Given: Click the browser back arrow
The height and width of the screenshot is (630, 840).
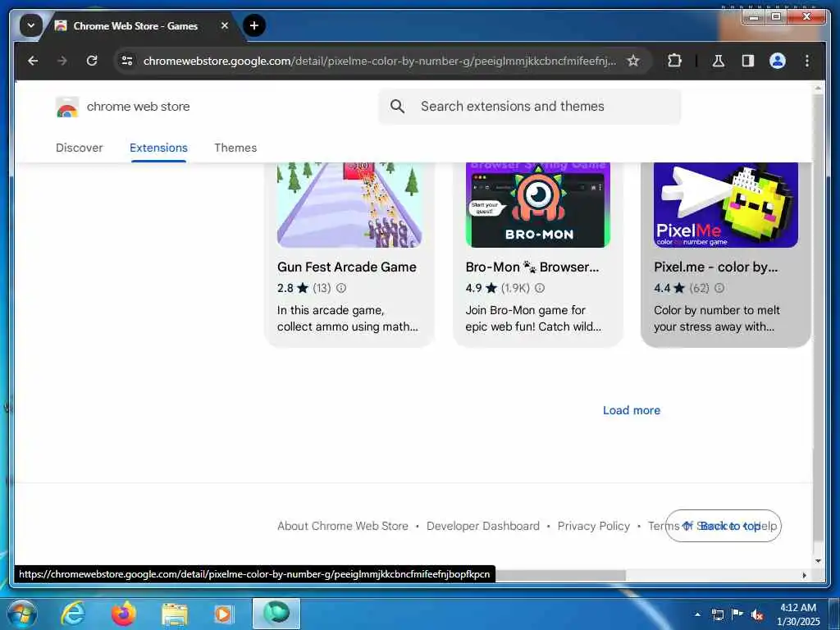Looking at the screenshot, I should pos(33,61).
